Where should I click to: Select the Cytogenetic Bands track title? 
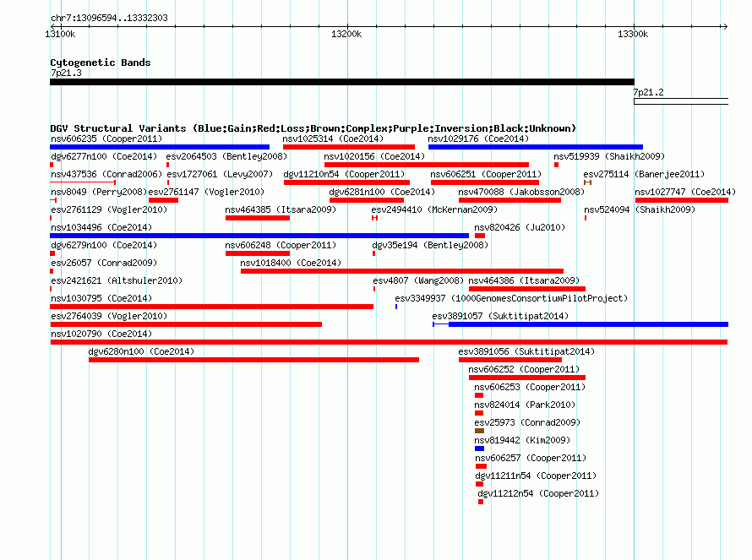click(x=101, y=63)
